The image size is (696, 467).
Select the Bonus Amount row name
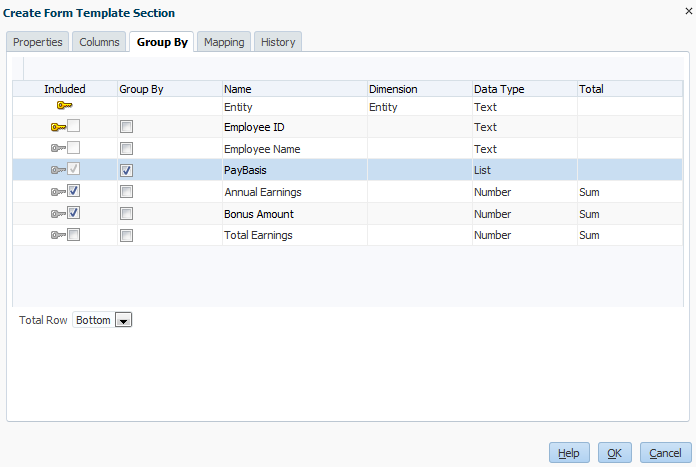259,214
